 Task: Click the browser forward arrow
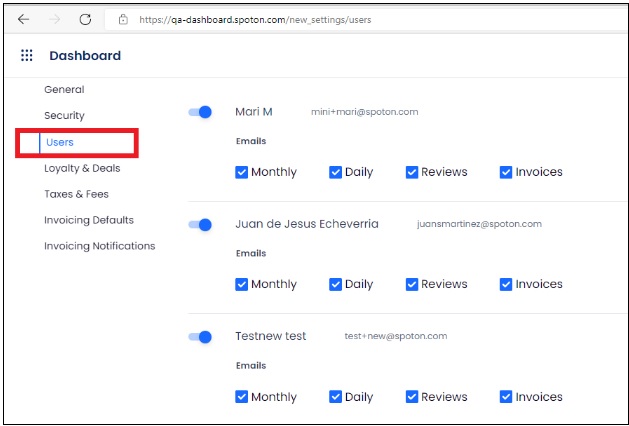coord(55,19)
